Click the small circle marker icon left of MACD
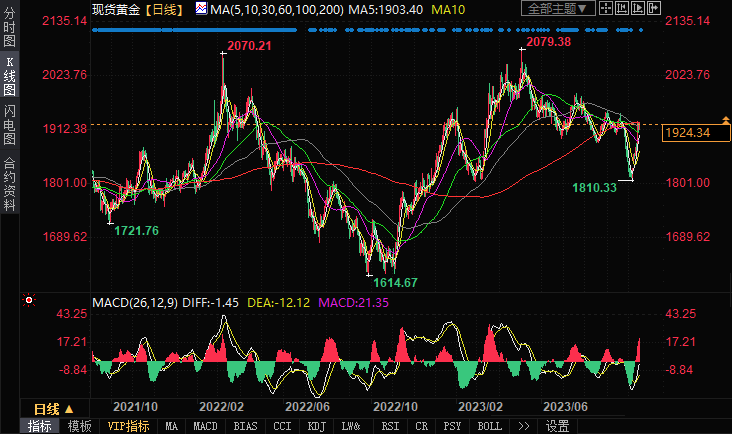Viewport: 732px width, 434px height. (28, 299)
